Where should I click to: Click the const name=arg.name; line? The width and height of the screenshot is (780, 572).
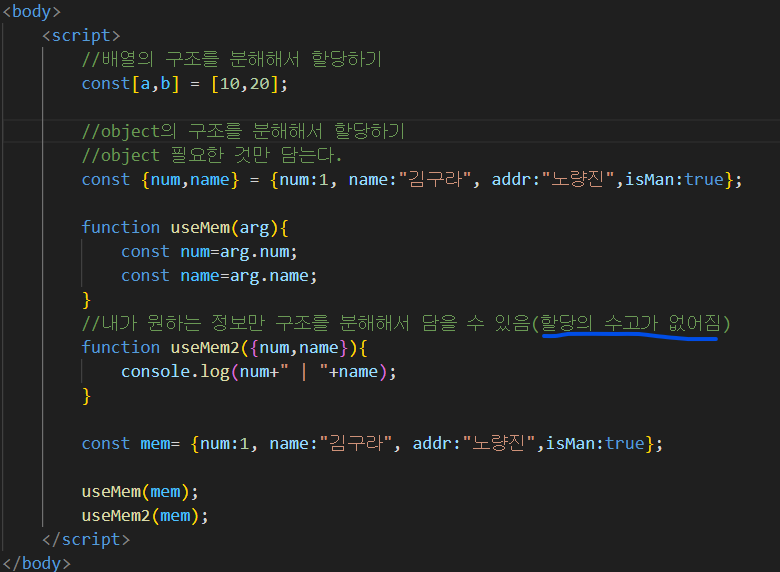(x=219, y=276)
